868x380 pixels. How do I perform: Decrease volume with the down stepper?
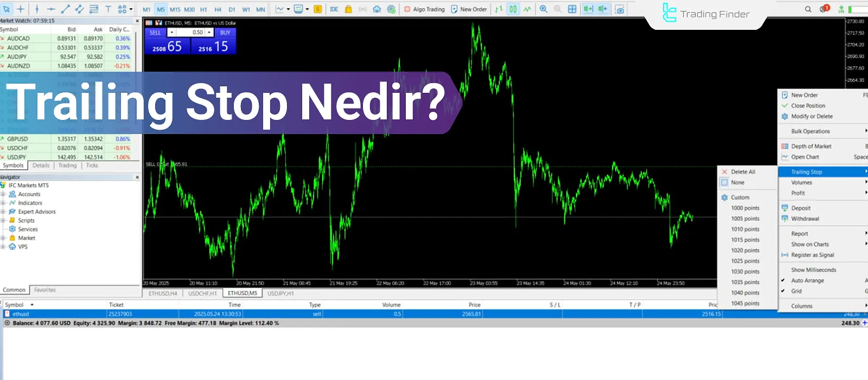[x=171, y=33]
